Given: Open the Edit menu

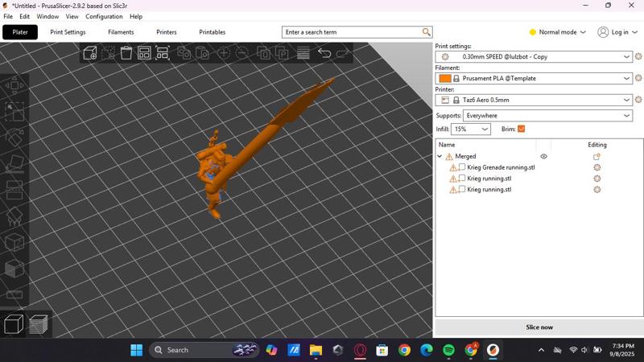Looking at the screenshot, I should pos(25,16).
